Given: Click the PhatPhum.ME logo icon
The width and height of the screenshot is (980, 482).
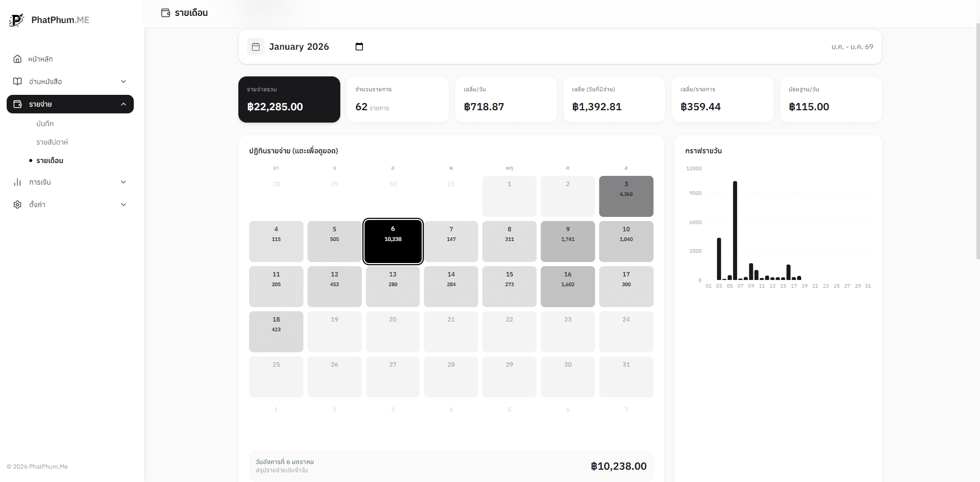Looking at the screenshot, I should click(16, 20).
